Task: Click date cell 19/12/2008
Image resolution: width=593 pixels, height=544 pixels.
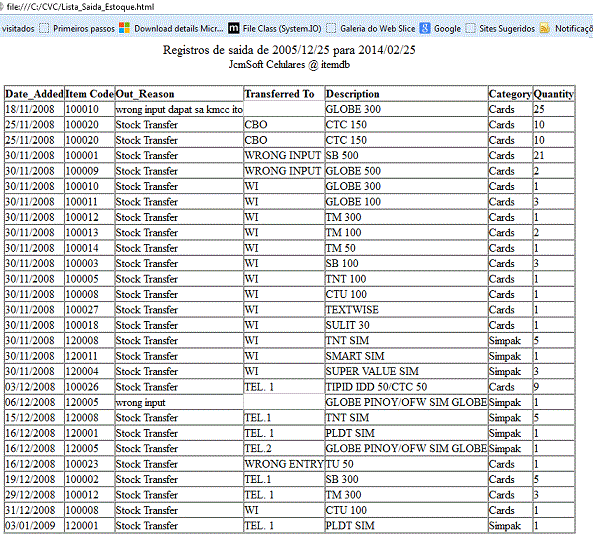Action: tap(34, 480)
